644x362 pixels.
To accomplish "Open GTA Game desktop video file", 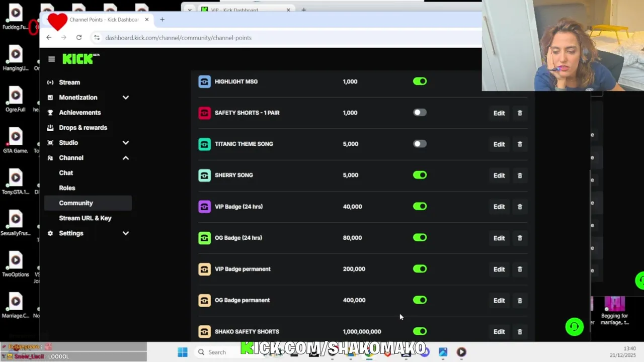I will pyautogui.click(x=16, y=140).
